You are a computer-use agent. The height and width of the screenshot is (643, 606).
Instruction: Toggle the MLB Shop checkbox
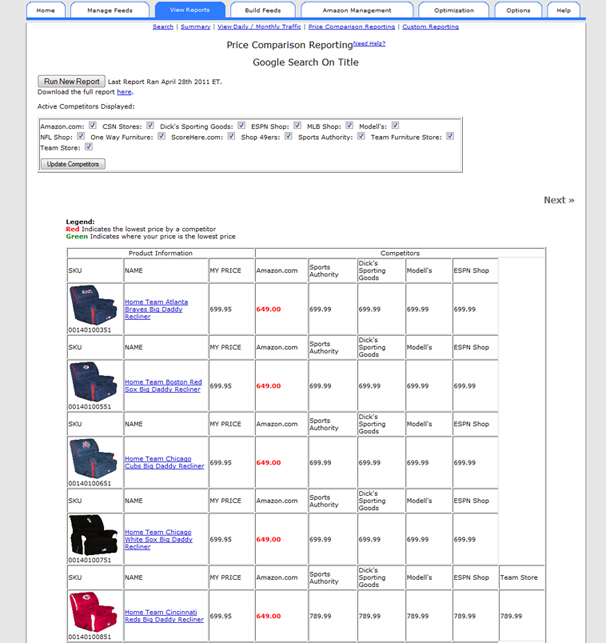point(349,125)
